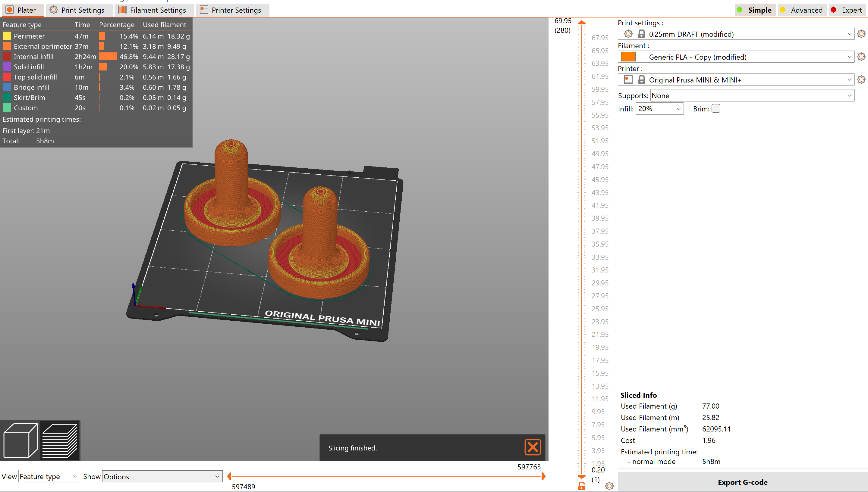Open the Supports dropdown

(752, 96)
